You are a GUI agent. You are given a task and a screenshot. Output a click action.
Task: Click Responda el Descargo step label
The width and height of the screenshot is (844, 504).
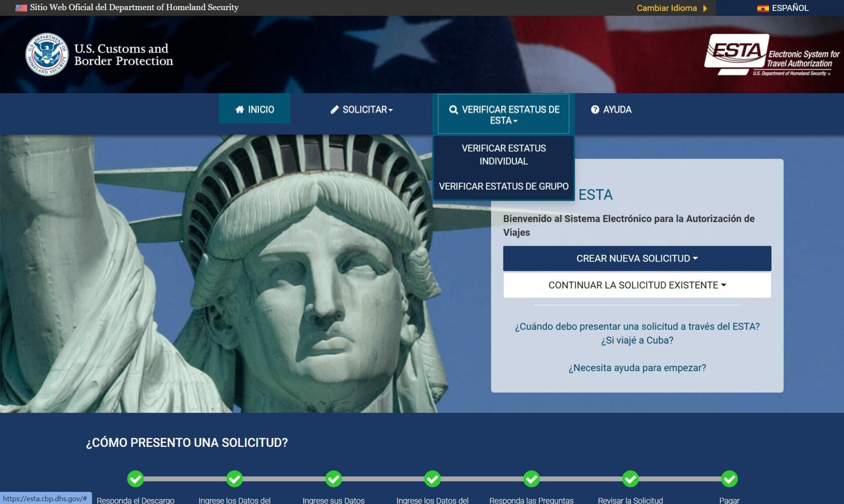point(135,500)
